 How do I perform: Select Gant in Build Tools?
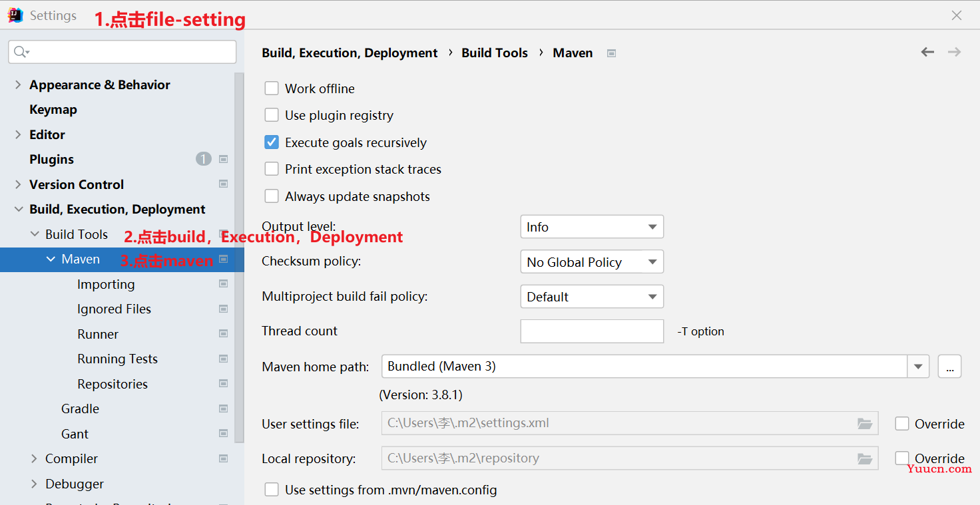(x=75, y=434)
